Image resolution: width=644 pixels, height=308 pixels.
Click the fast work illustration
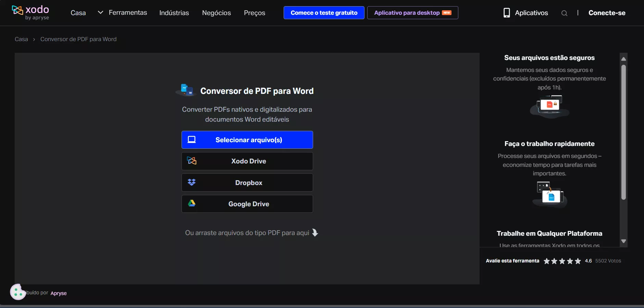point(549,194)
